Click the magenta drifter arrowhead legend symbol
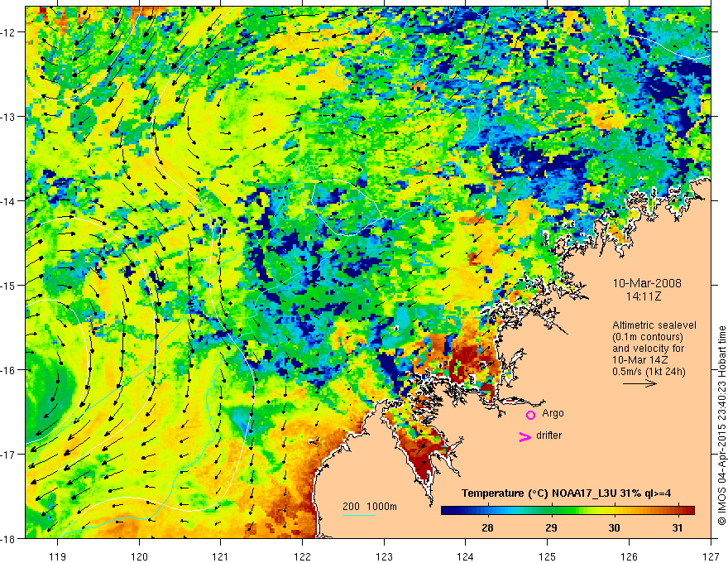The image size is (728, 563). click(525, 436)
